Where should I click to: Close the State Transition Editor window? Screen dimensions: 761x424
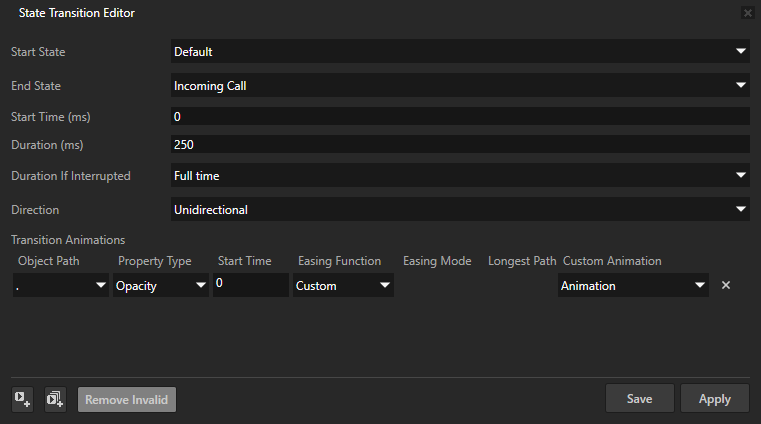[747, 13]
